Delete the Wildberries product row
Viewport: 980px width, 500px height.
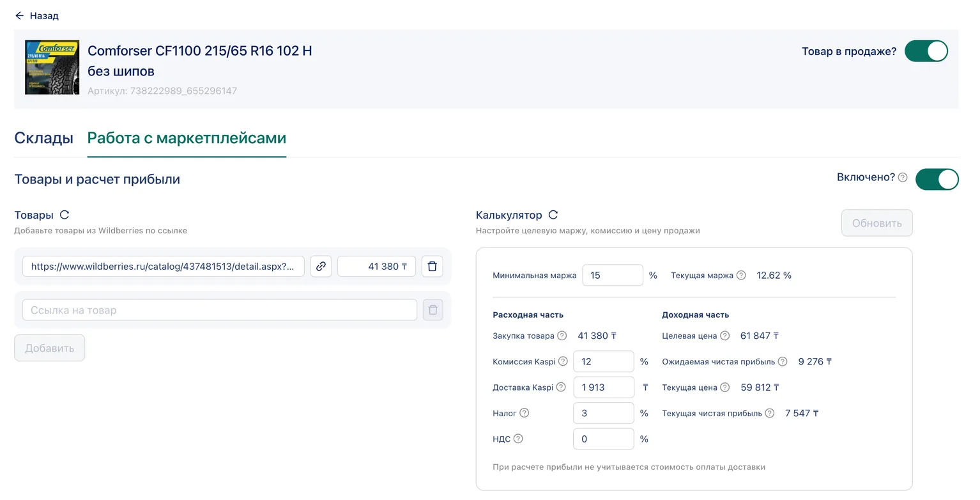[x=432, y=266]
